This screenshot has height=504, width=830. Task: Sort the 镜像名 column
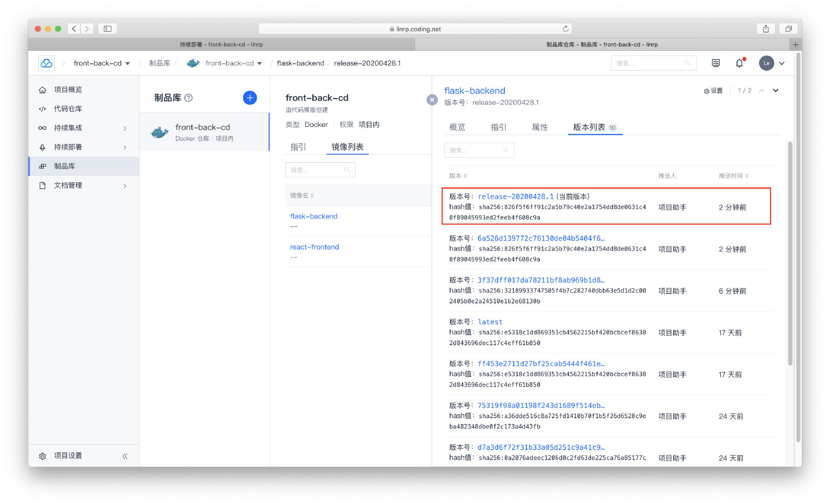(x=302, y=196)
